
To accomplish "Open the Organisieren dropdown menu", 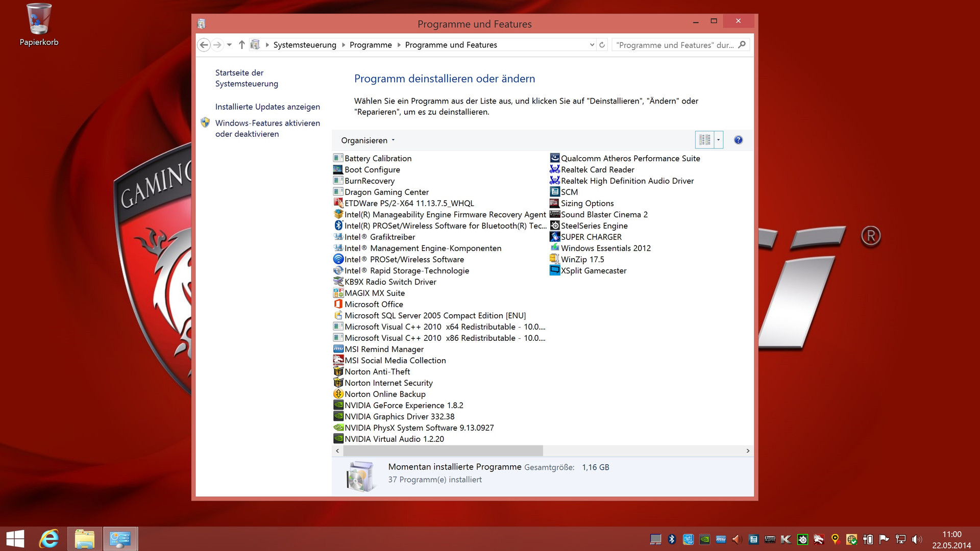I will pos(367,140).
